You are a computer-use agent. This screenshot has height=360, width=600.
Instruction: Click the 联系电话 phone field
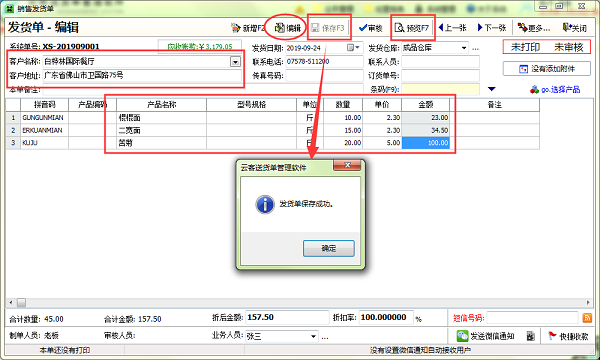point(324,62)
